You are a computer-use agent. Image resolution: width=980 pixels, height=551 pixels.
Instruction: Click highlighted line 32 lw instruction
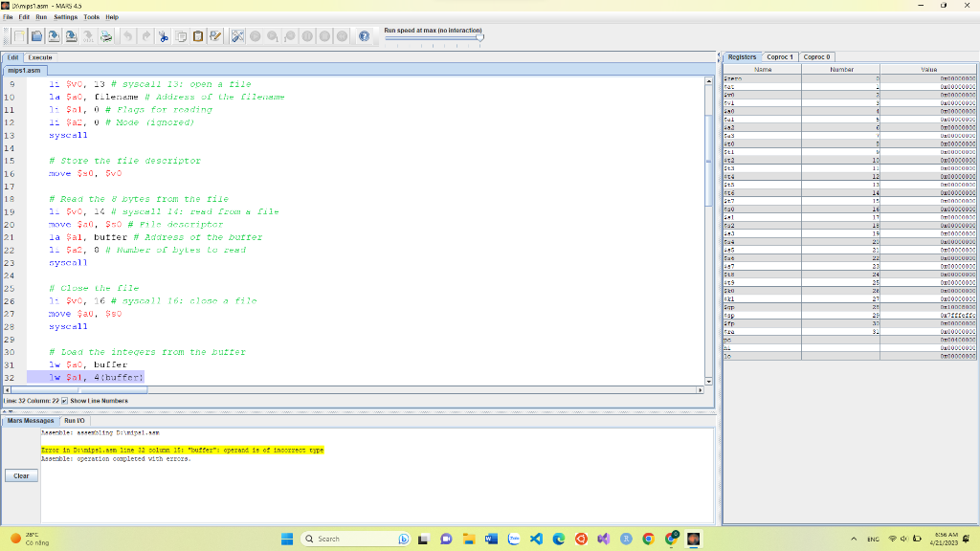coord(97,377)
